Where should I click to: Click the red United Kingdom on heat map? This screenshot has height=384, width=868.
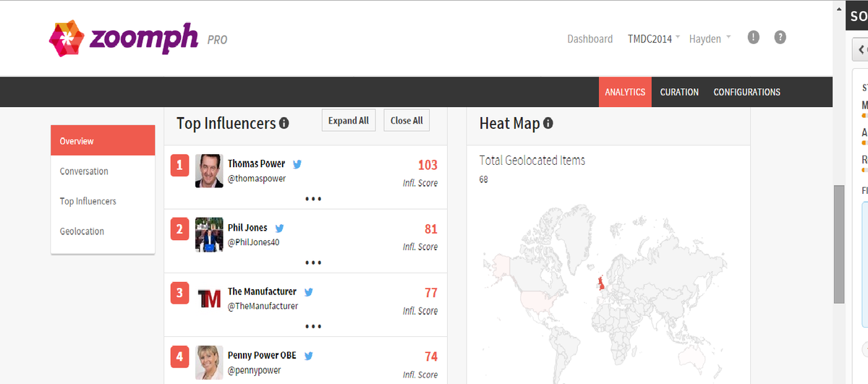[x=600, y=282]
